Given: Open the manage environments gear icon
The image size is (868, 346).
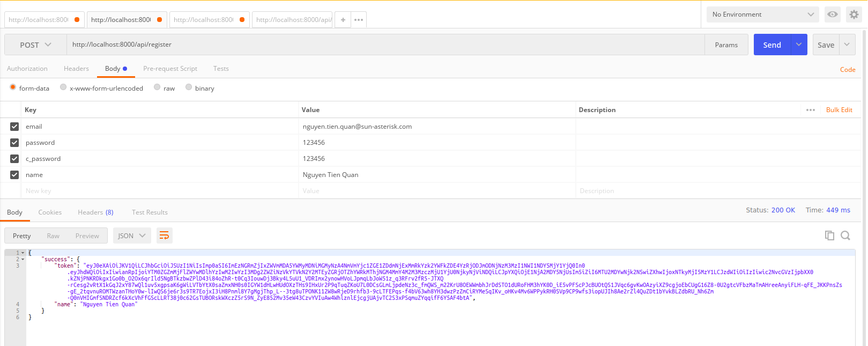Looking at the screenshot, I should [854, 14].
